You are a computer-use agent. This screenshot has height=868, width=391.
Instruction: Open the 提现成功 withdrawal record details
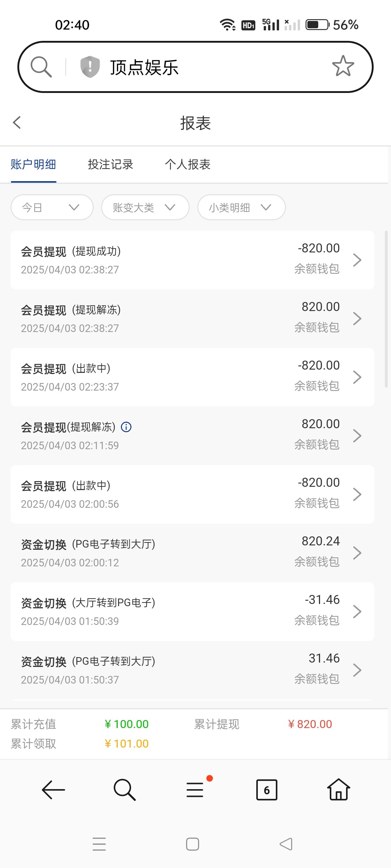point(192,260)
